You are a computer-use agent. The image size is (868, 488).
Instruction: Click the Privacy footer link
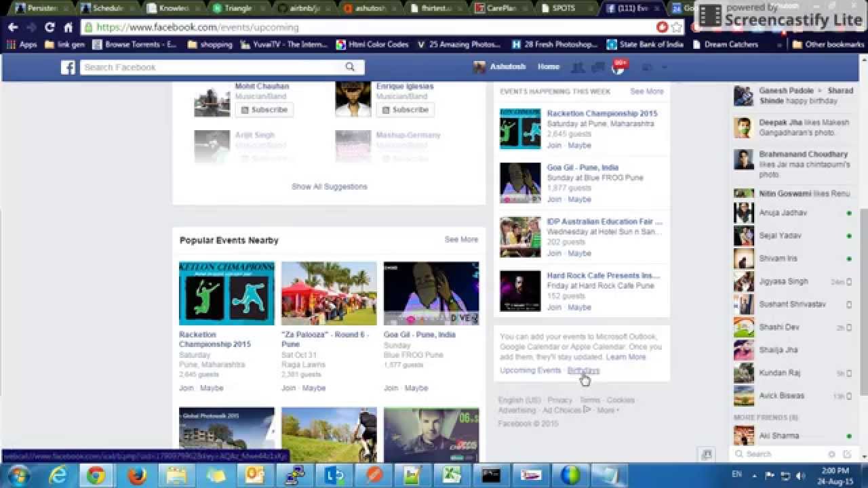560,400
